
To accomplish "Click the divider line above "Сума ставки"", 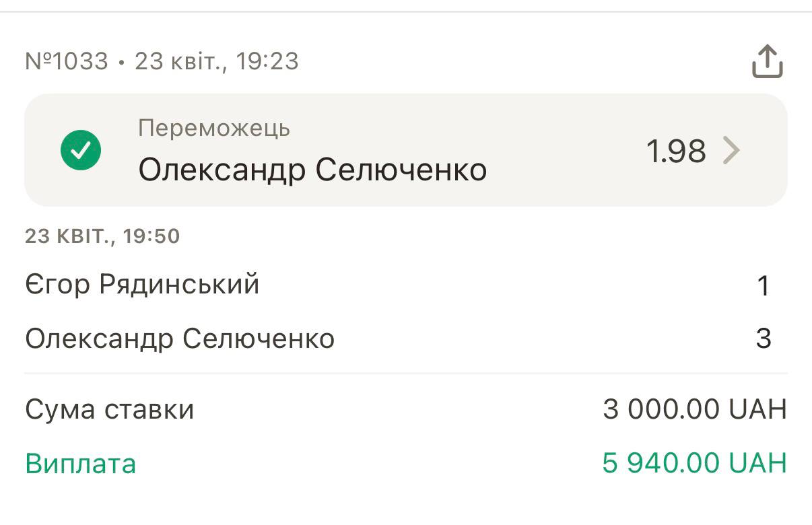I will click(x=406, y=373).
